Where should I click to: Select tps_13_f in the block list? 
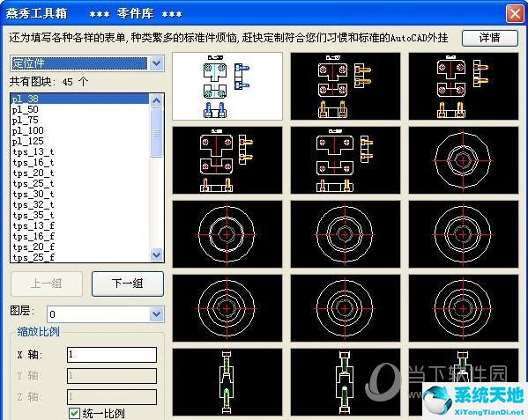pyautogui.click(x=80, y=226)
